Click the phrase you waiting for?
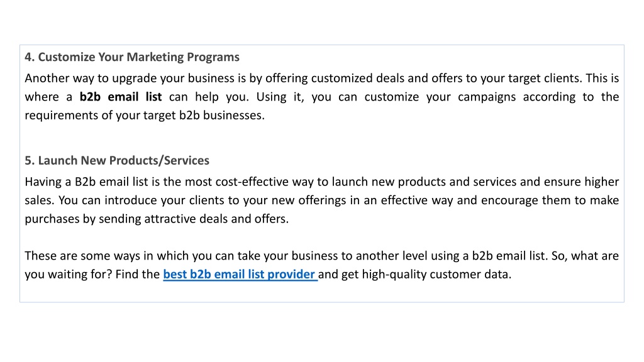The height and width of the screenshot is (362, 644). point(68,274)
